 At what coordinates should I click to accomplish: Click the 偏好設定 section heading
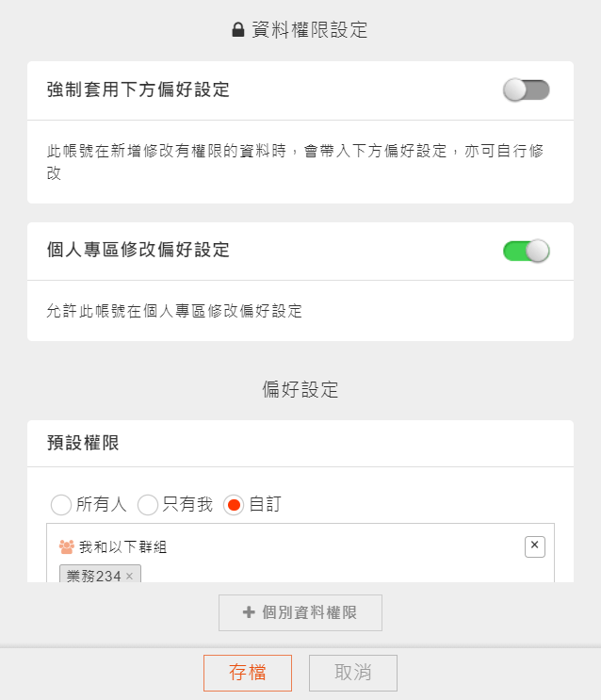(300, 389)
